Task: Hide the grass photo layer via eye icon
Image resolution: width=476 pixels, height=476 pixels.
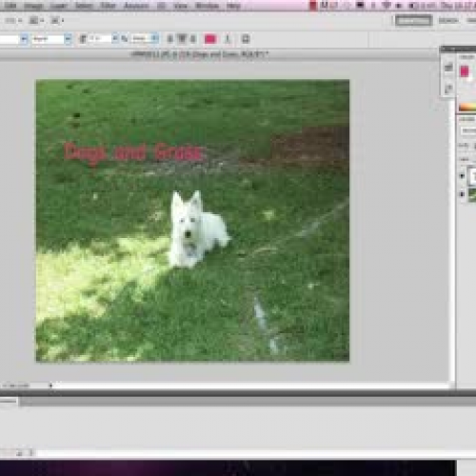Action: pyautogui.click(x=462, y=194)
